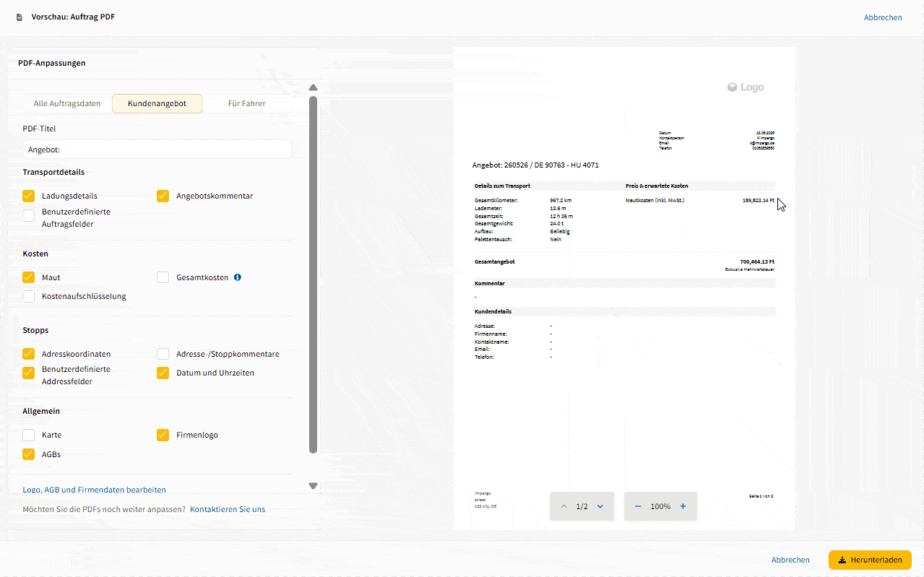Click scroll down arrow in settings panel
924x577 pixels.
313,486
